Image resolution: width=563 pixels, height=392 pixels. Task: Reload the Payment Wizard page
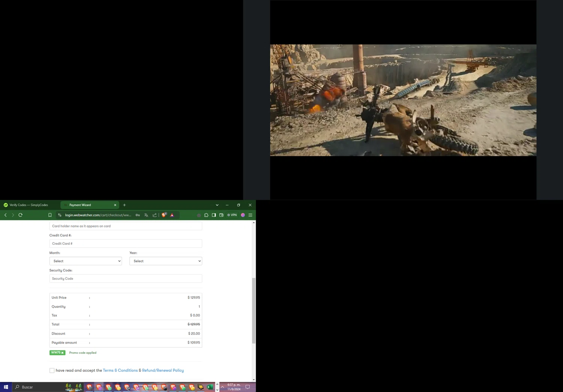click(21, 215)
